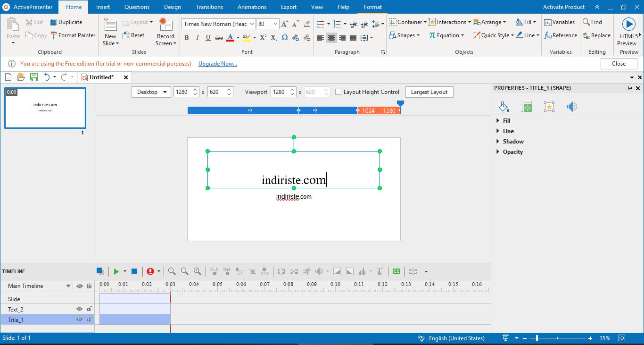Open the font name dropdown
Image resolution: width=644 pixels, height=345 pixels.
(x=252, y=24)
